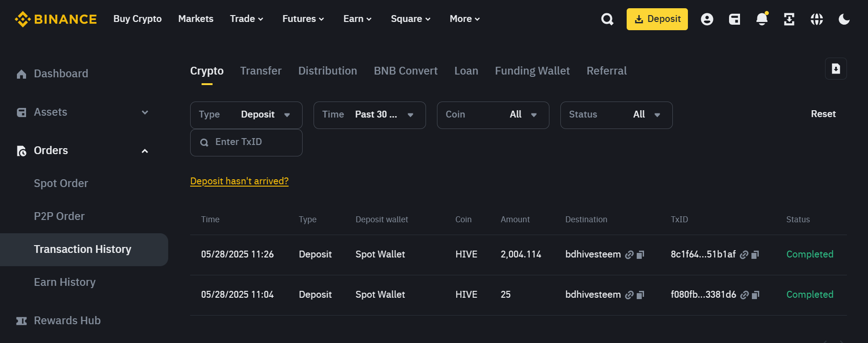Switch to the Referral tab

click(607, 71)
